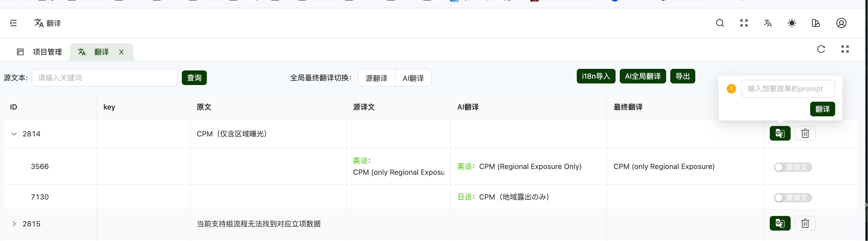
Task: Toggle 源译文 switch for row 3566
Action: coord(792,167)
